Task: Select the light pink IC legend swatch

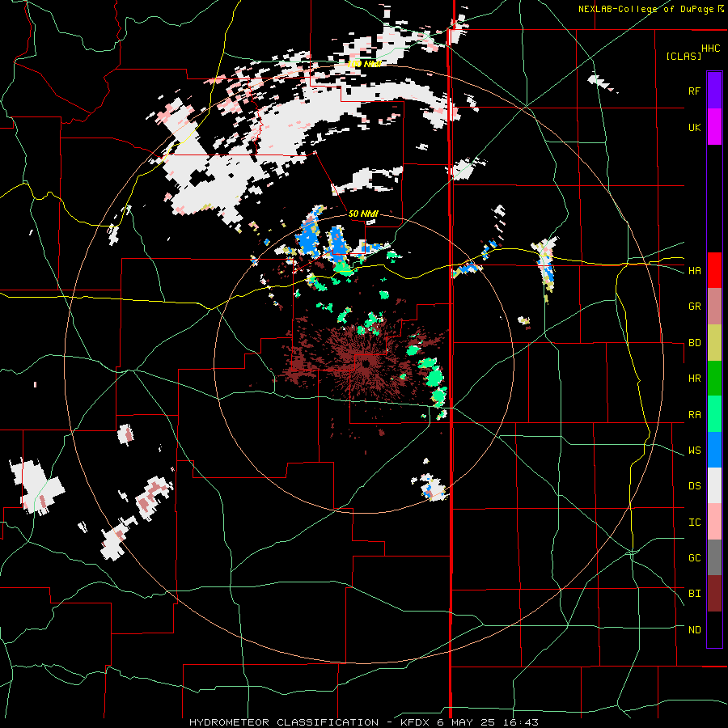Action: [714, 522]
